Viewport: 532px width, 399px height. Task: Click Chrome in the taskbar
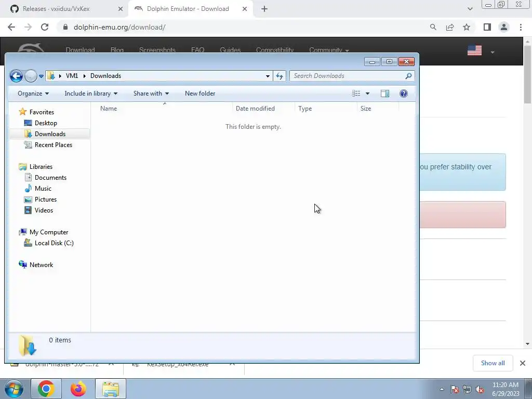46,389
